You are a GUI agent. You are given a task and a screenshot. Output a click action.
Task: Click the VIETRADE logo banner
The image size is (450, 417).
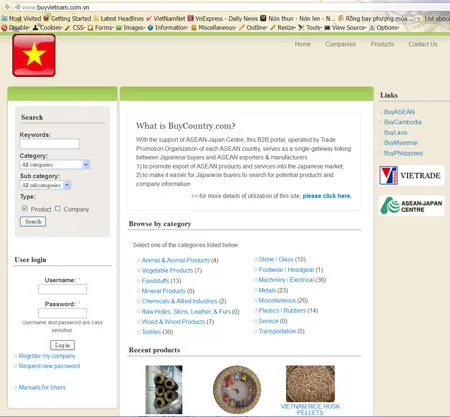point(412,175)
